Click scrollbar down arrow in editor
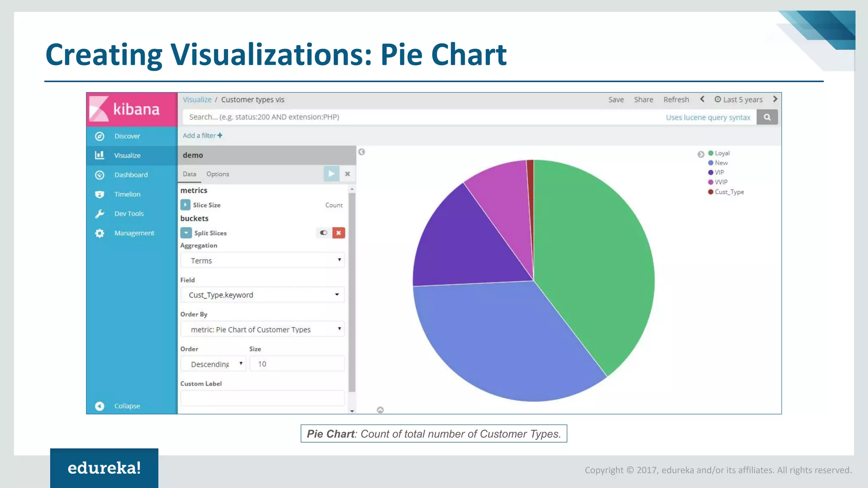 (352, 411)
